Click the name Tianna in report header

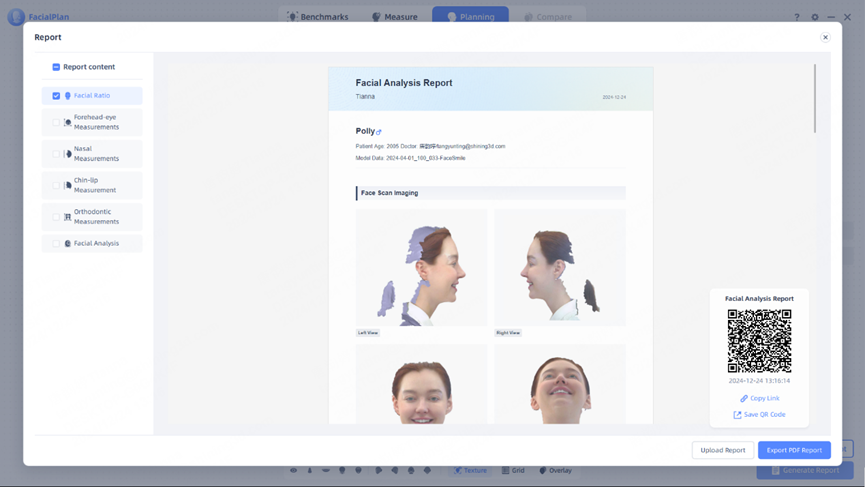click(x=365, y=97)
